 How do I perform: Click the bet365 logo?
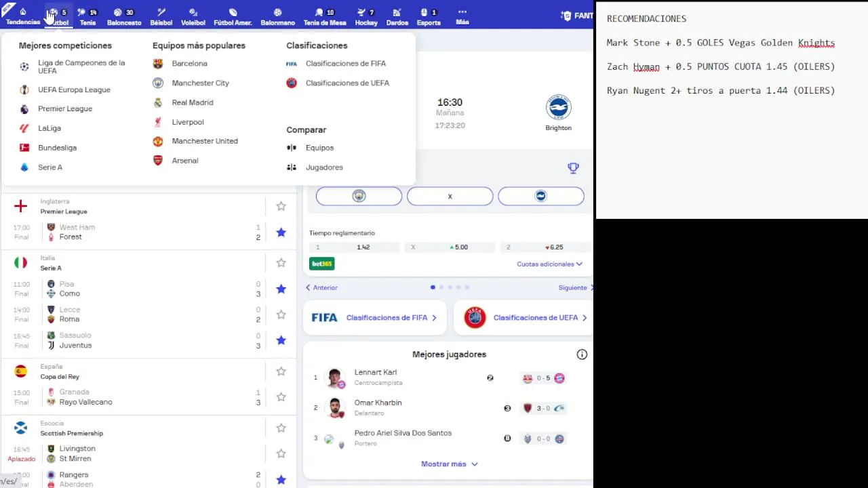click(x=322, y=264)
